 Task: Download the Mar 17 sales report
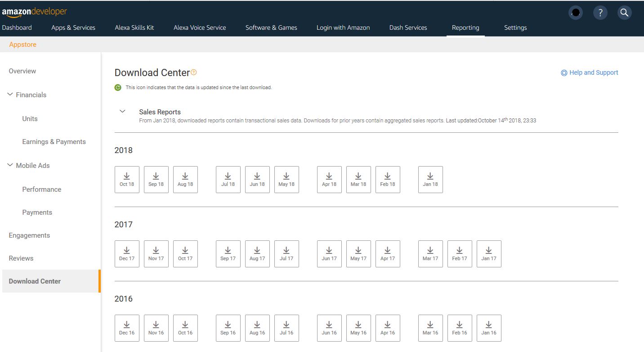click(x=430, y=254)
